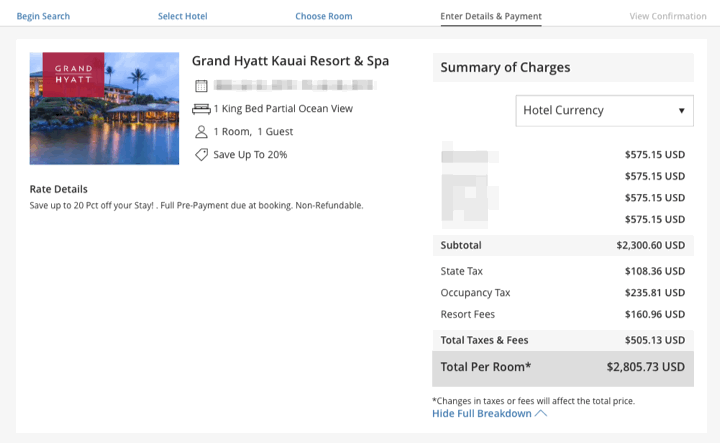Click Grand Hyatt Kauai Resort & Spa title
Image resolution: width=720 pixels, height=443 pixels.
[x=290, y=61]
